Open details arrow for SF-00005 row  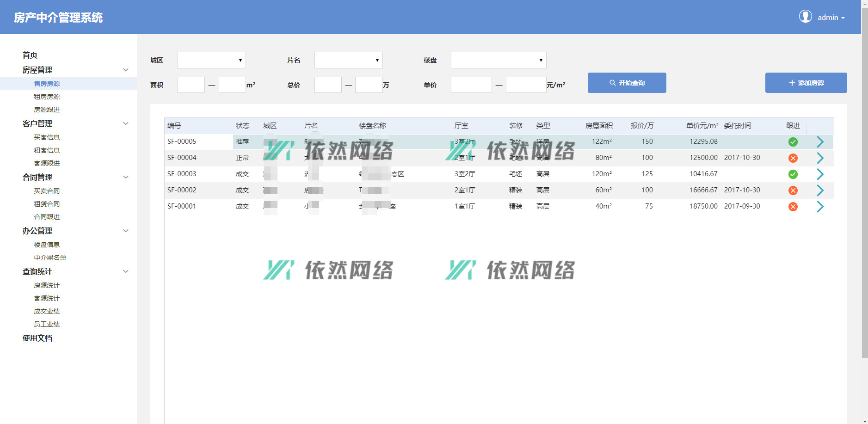tap(820, 142)
